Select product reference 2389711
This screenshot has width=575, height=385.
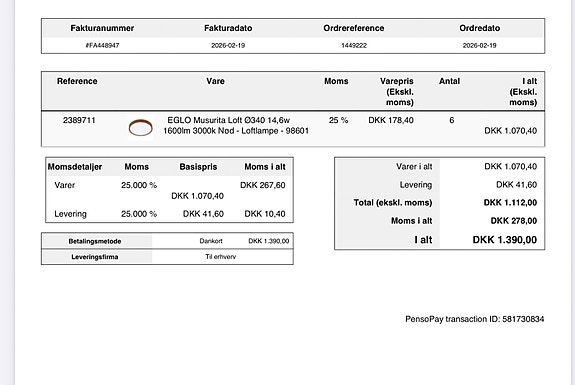pyautogui.click(x=79, y=120)
